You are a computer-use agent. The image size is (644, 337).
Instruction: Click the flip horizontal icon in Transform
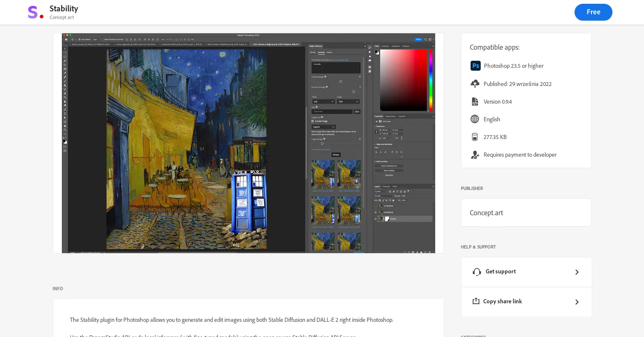point(397,137)
